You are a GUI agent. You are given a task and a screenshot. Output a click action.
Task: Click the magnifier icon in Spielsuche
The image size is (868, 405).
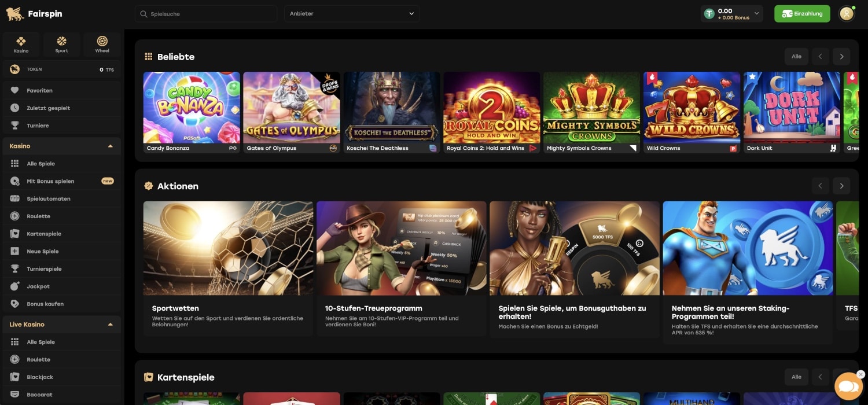(144, 13)
